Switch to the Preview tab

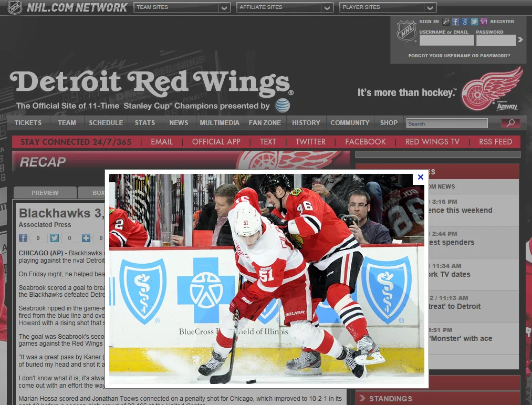[x=45, y=192]
